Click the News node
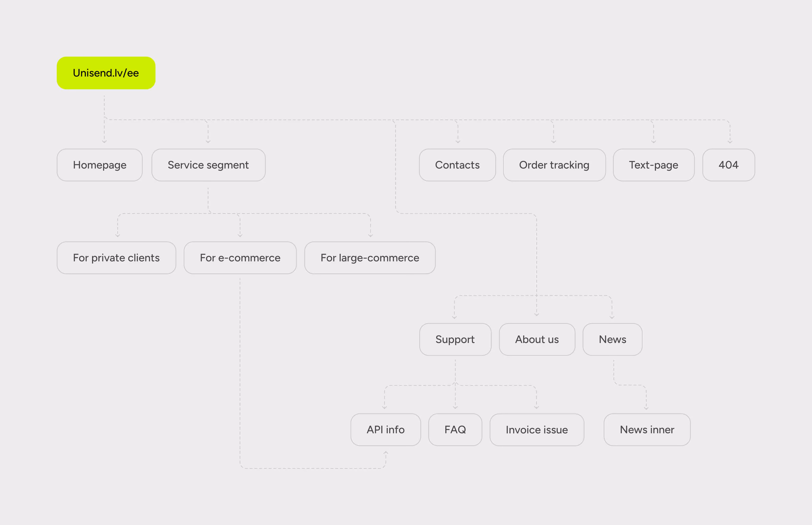The image size is (812, 525). pyautogui.click(x=612, y=340)
